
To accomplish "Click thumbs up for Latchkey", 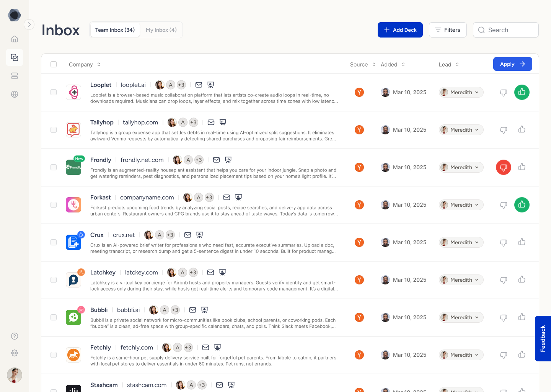I will pyautogui.click(x=522, y=279).
